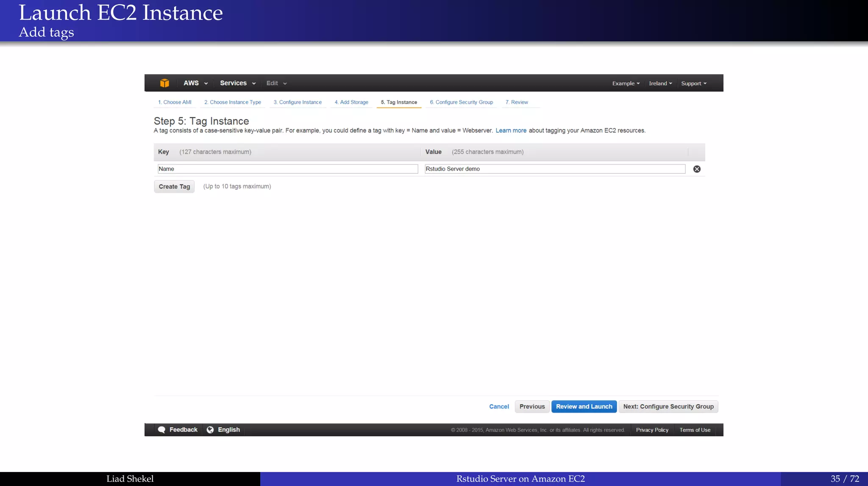Click the Value field with Rstudio Server demo
Image resolution: width=868 pixels, height=486 pixels.
[555, 169]
